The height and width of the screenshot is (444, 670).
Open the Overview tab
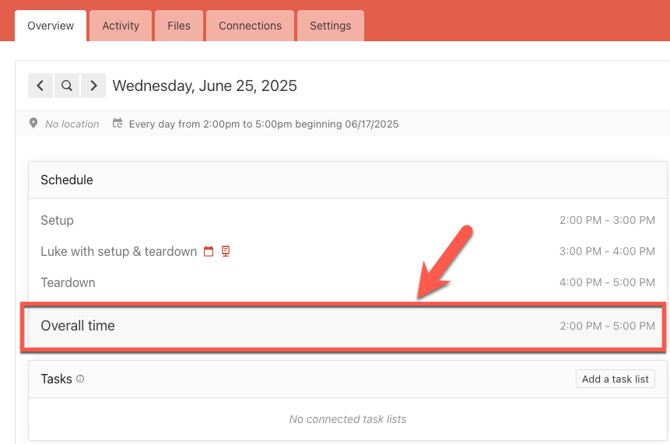50,26
